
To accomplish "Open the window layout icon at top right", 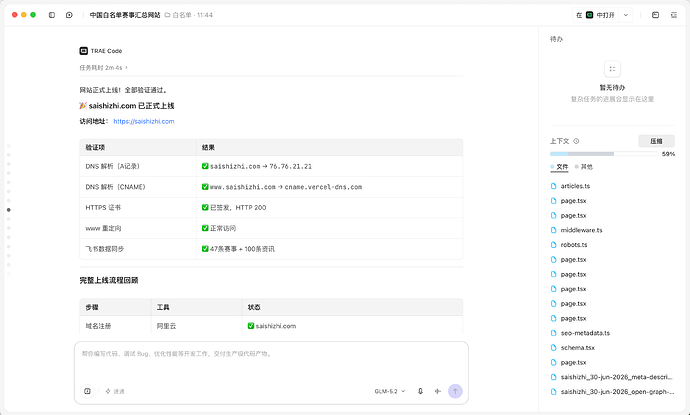I will click(x=655, y=15).
